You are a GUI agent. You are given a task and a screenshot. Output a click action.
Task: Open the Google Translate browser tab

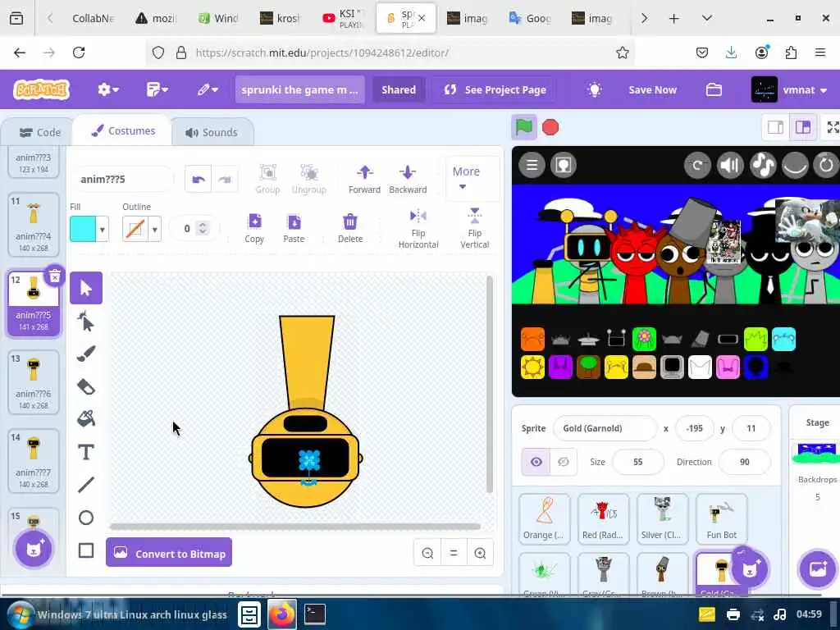pos(529,18)
